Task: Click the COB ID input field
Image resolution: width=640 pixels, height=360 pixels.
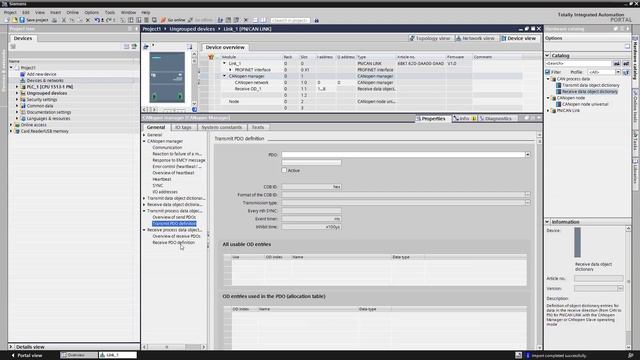Action: (x=311, y=187)
